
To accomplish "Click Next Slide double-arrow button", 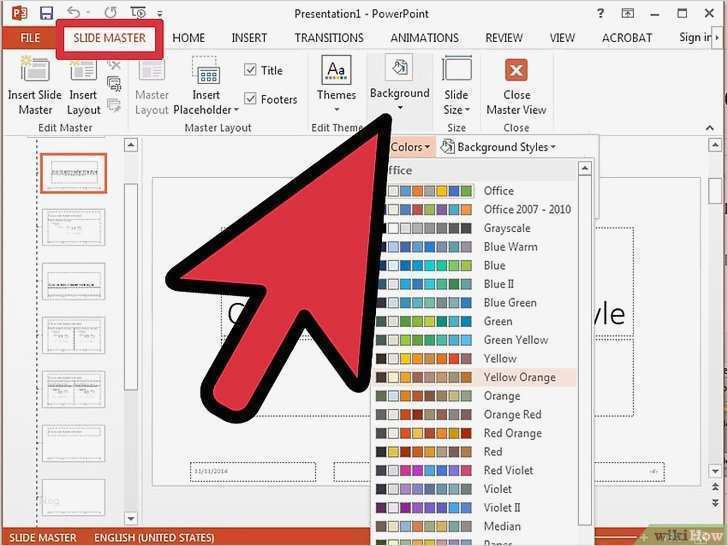I will [715, 503].
